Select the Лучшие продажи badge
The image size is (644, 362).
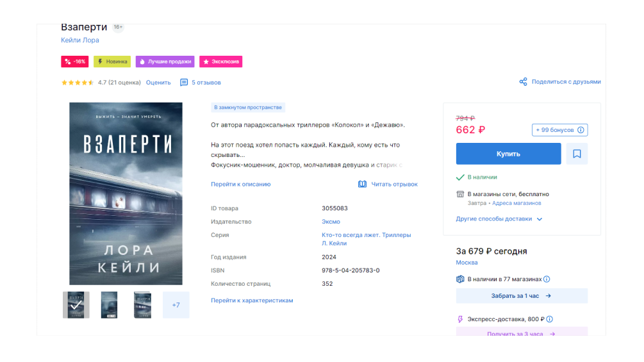coord(165,62)
